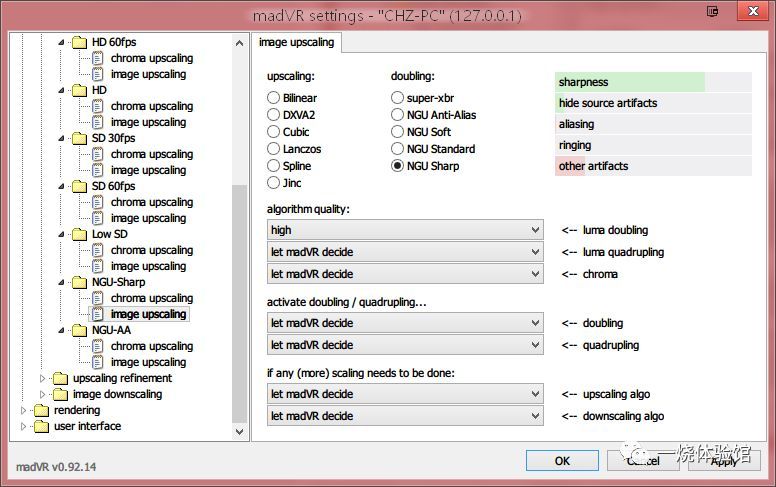Image resolution: width=776 pixels, height=487 pixels.
Task: Click the HD folder icon
Action: click(79, 90)
